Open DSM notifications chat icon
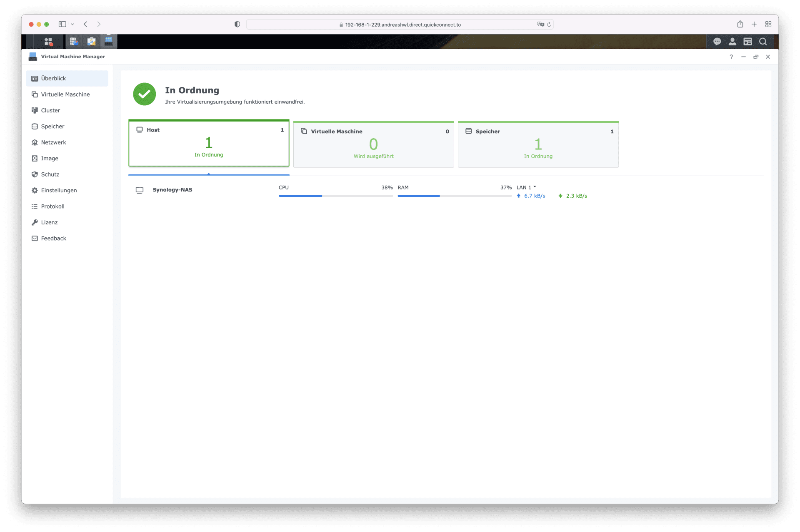 (x=717, y=42)
